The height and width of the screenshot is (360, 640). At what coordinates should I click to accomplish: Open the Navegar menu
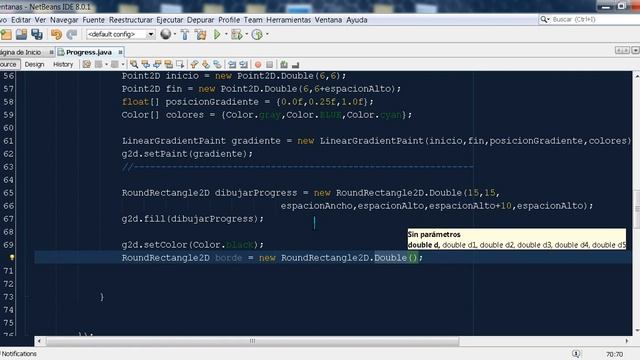click(64, 20)
